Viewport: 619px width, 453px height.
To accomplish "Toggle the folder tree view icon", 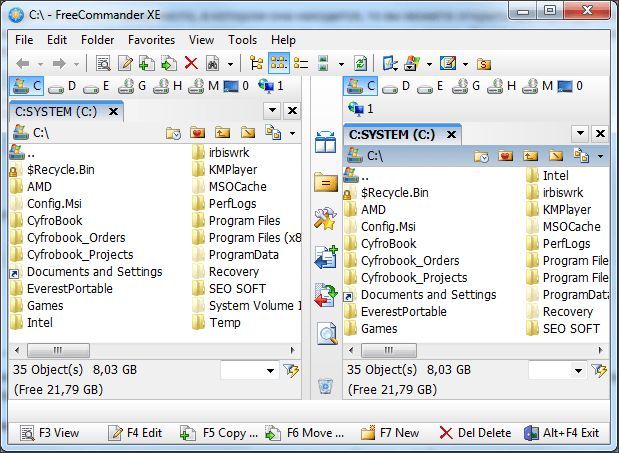I will 257,64.
